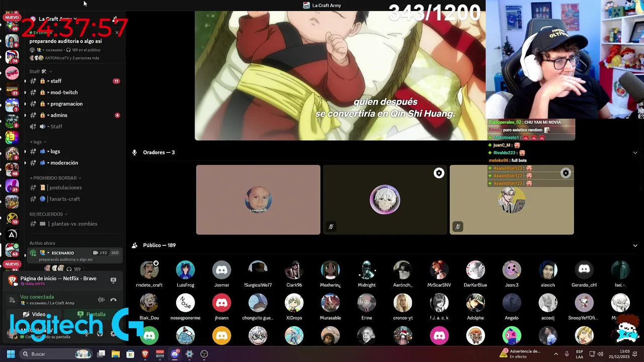Screen dimensions: 644x362
Task: Collapse the RECUERDOS category
Action: pyautogui.click(x=48, y=214)
